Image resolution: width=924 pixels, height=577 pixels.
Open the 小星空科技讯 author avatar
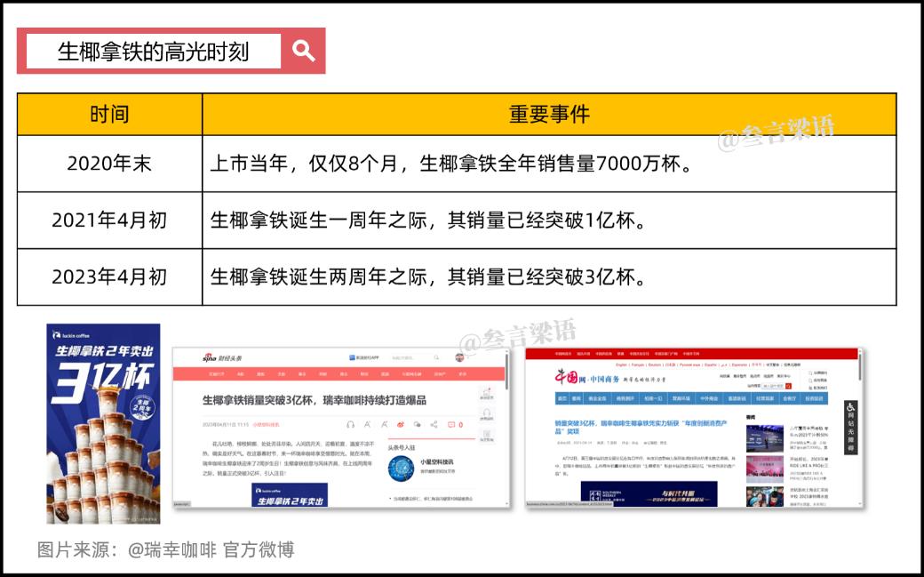point(402,469)
